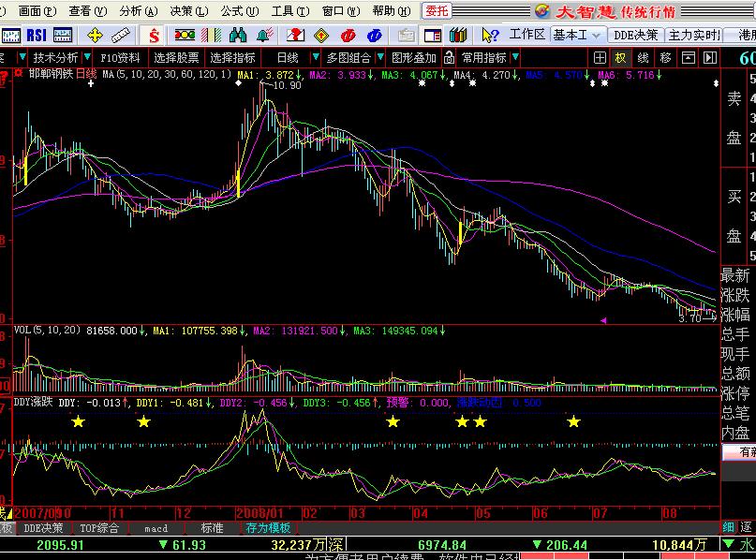Click the yellow diamond up-arrow icon
The width and height of the screenshot is (756, 560).
(321, 36)
